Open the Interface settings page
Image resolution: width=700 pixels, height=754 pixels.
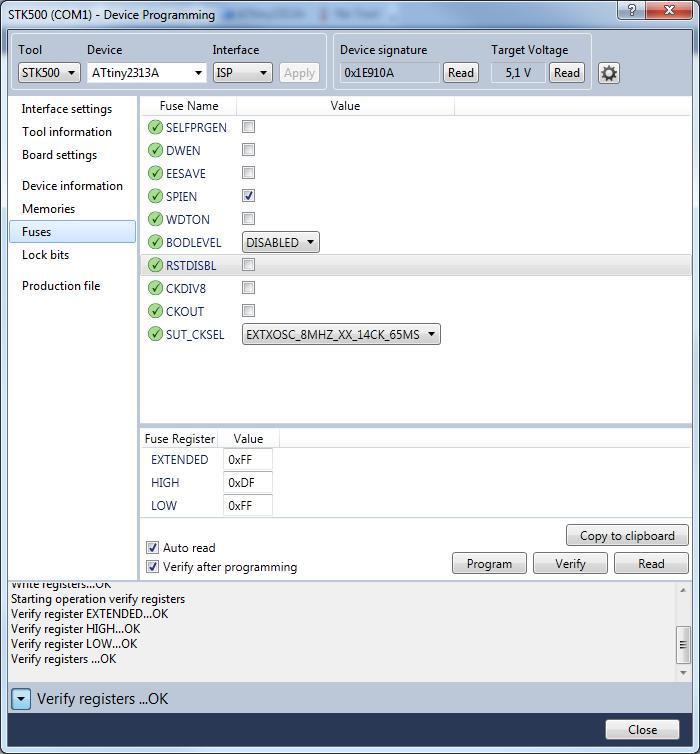click(x=67, y=109)
